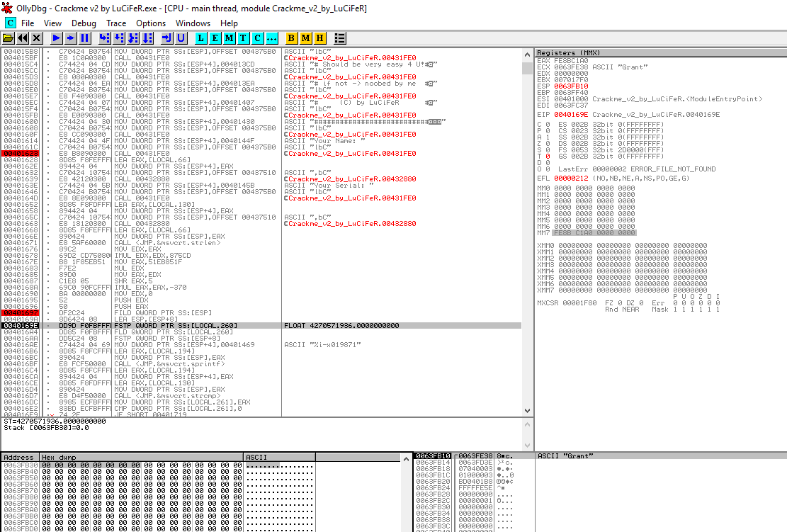Open the Options menu
Image resolution: width=787 pixels, height=532 pixels.
pos(151,23)
